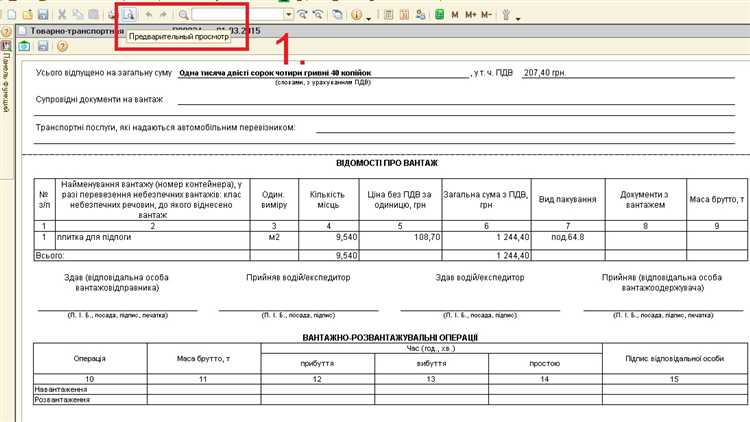Open the Панель функций vertical tab

(6, 82)
